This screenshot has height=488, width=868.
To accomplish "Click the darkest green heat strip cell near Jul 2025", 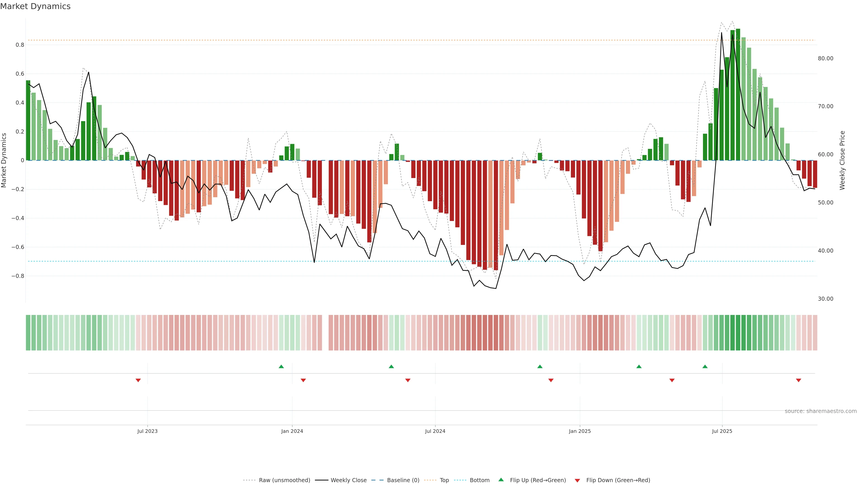I will pyautogui.click(x=738, y=333).
